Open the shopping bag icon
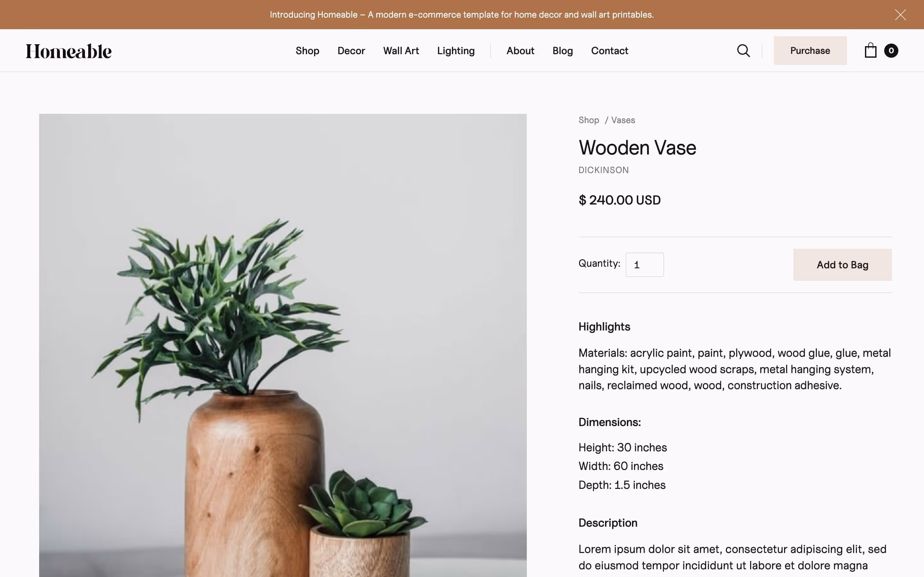Screen dimensions: 924x577 [x=870, y=50]
